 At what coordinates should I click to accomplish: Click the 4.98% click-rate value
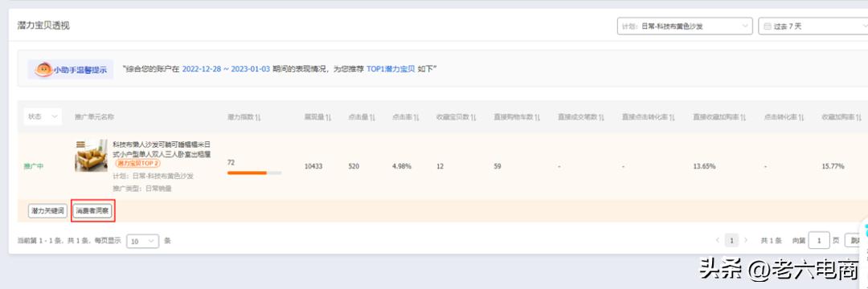point(401,166)
